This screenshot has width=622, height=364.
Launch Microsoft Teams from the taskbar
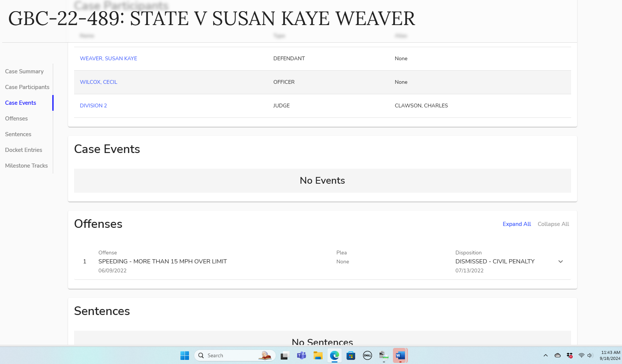[301, 355]
